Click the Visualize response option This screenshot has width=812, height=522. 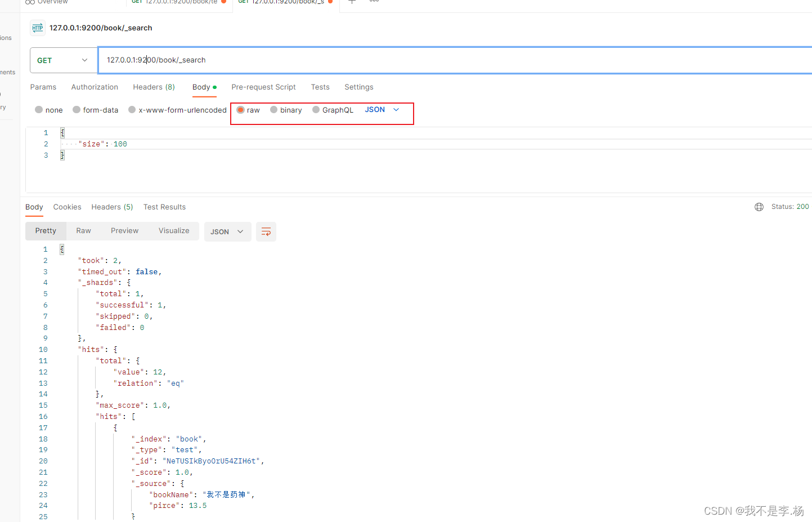coord(173,230)
